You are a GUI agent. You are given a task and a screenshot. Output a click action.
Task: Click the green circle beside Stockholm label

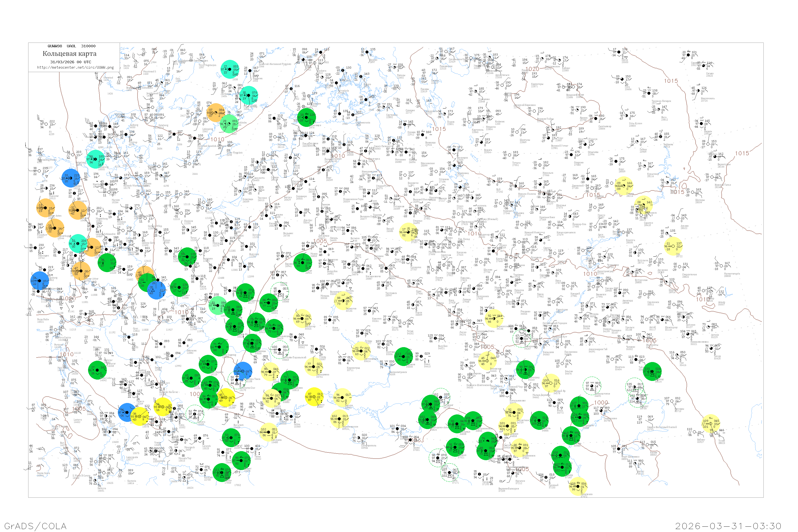coord(229,123)
